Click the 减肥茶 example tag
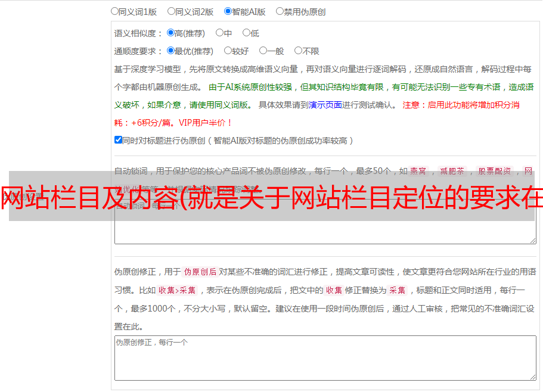This screenshot has height=392, width=543. [452, 171]
